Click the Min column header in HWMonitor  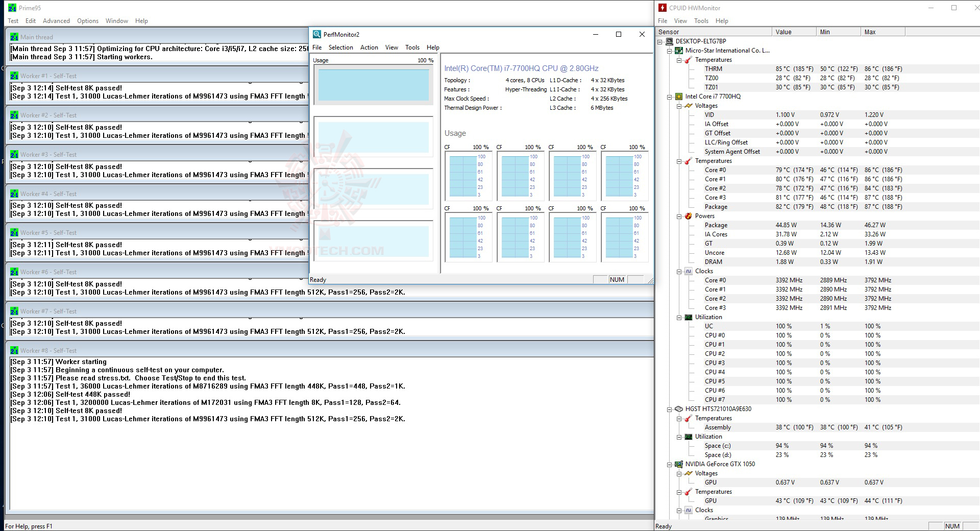tap(838, 32)
